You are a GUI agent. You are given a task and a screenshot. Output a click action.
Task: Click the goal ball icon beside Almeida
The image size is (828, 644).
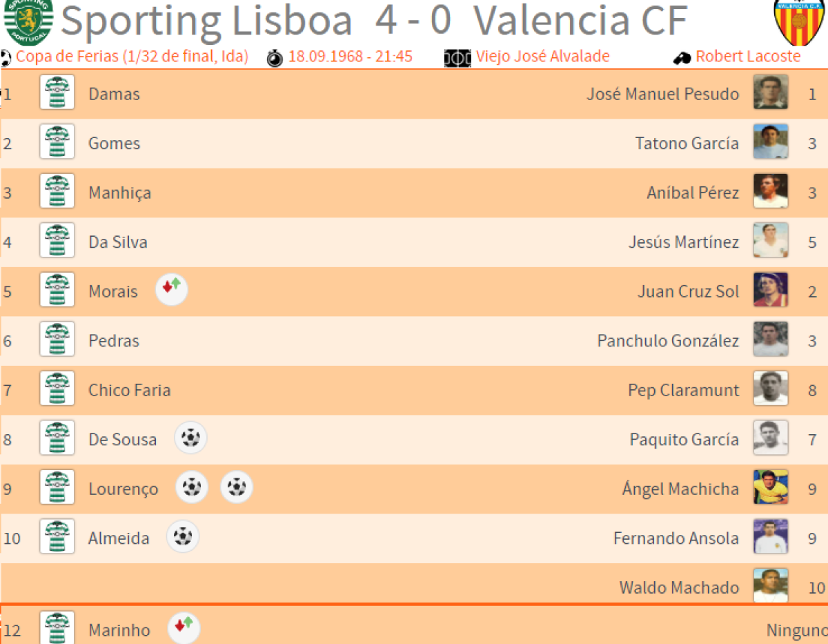click(183, 537)
